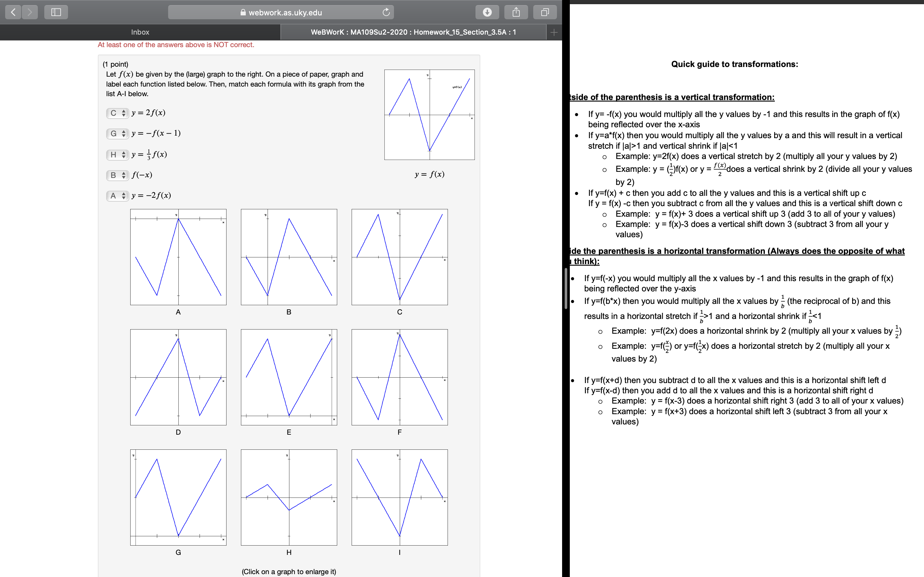924x577 pixels.
Task: Open the dropdown for y = 2f(x)
Action: coord(118,113)
